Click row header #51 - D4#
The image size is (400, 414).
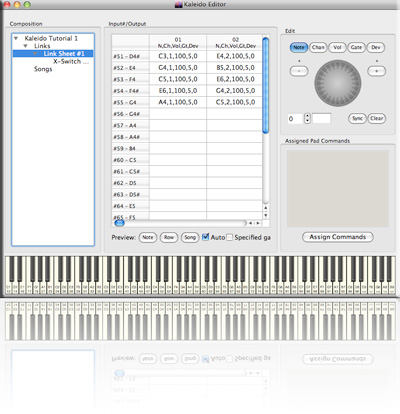click(130, 56)
